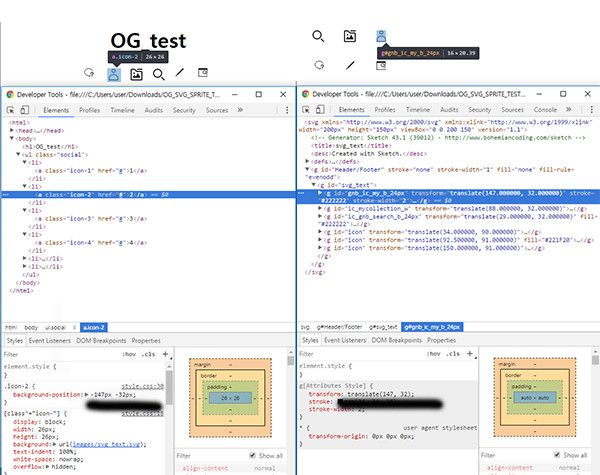Click magnifier icon in left page
The height and width of the screenshot is (475, 600).
[158, 74]
